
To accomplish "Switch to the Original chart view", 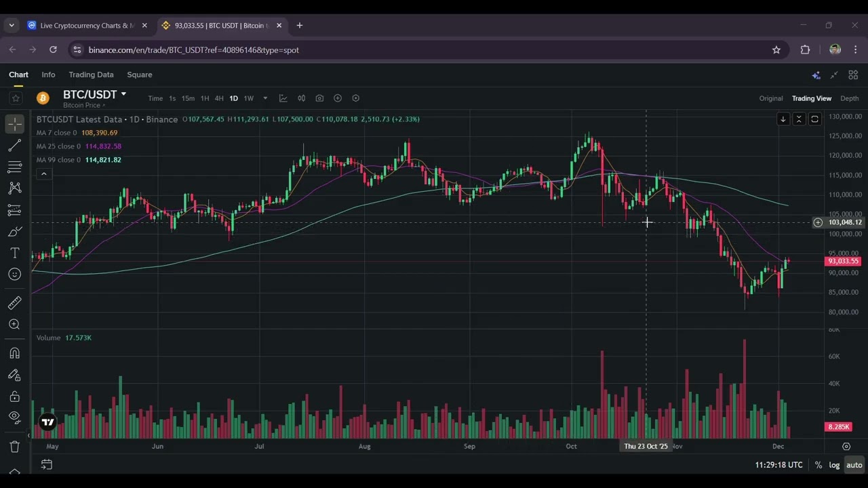I will pos(771,98).
